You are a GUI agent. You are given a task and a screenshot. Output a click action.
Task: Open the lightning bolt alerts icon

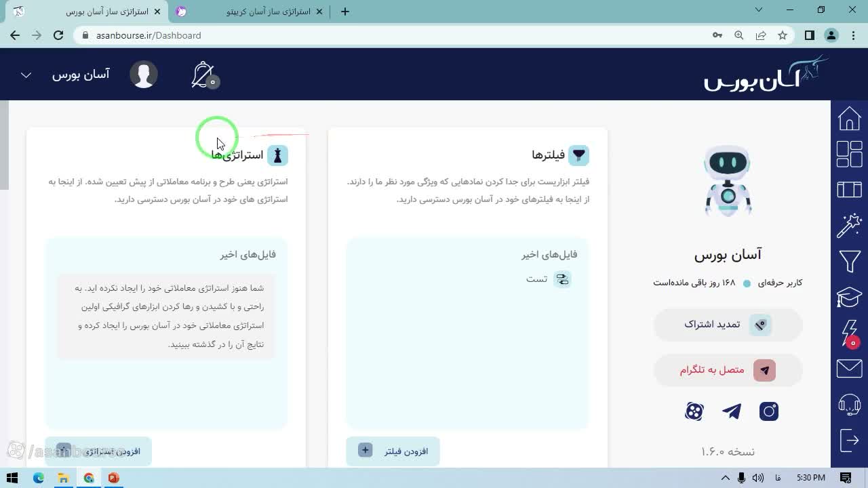(849, 334)
